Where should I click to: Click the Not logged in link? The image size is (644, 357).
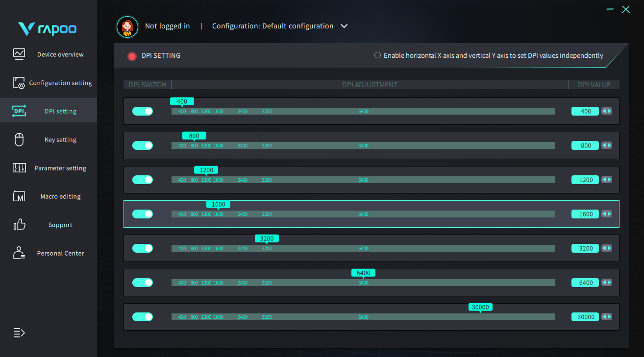(167, 26)
